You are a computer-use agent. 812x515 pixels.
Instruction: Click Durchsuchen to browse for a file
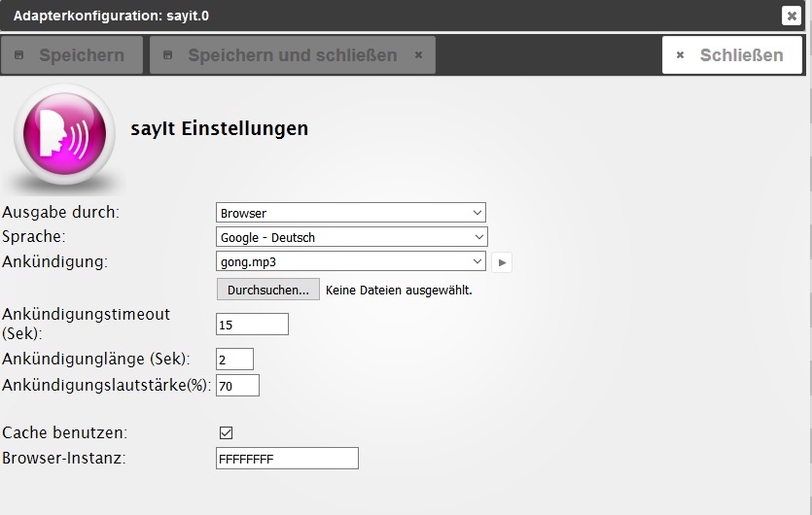point(267,290)
